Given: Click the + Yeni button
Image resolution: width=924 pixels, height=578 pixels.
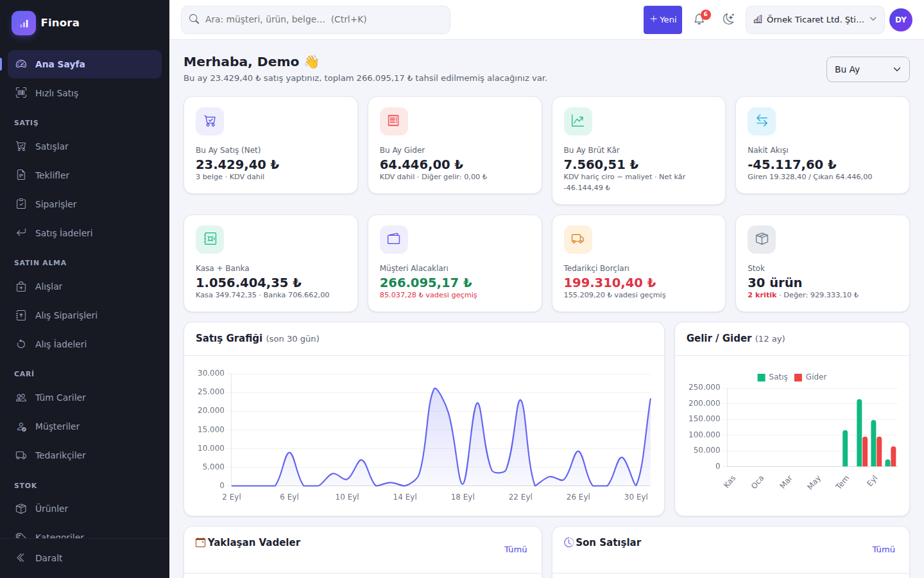Looking at the screenshot, I should [x=663, y=20].
